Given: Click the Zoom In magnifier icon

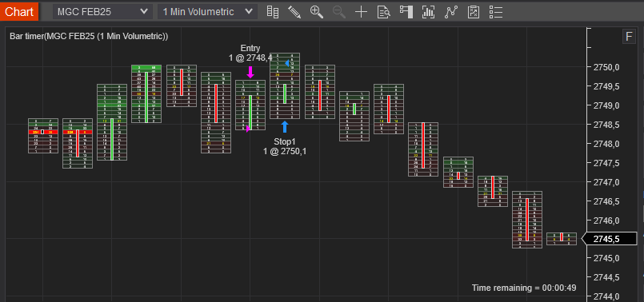Looking at the screenshot, I should 317,12.
